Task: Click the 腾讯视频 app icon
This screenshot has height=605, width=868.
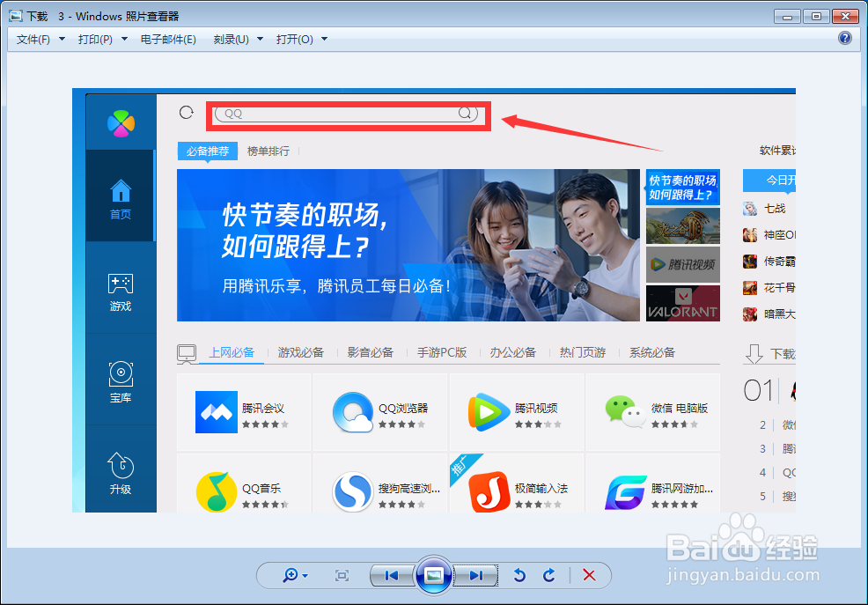Action: [489, 412]
